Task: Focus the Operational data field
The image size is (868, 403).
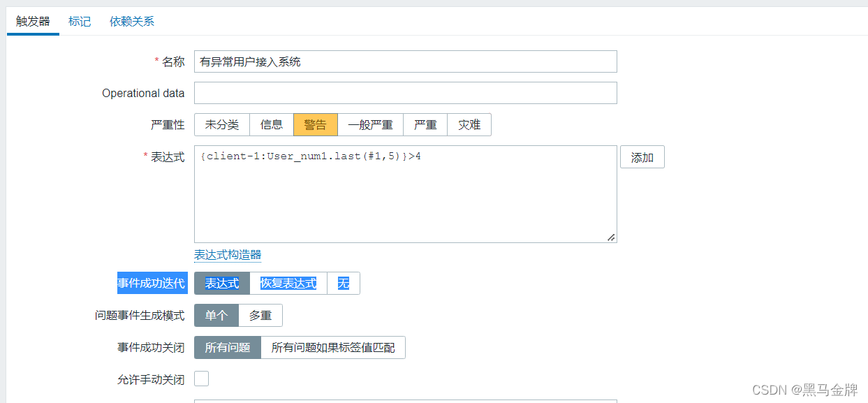Action: point(405,93)
